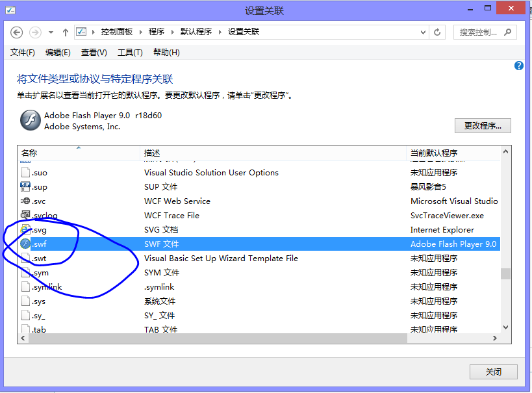Open the 帮助(H) menu
Viewport: 532px width, 393px height.
(x=166, y=52)
